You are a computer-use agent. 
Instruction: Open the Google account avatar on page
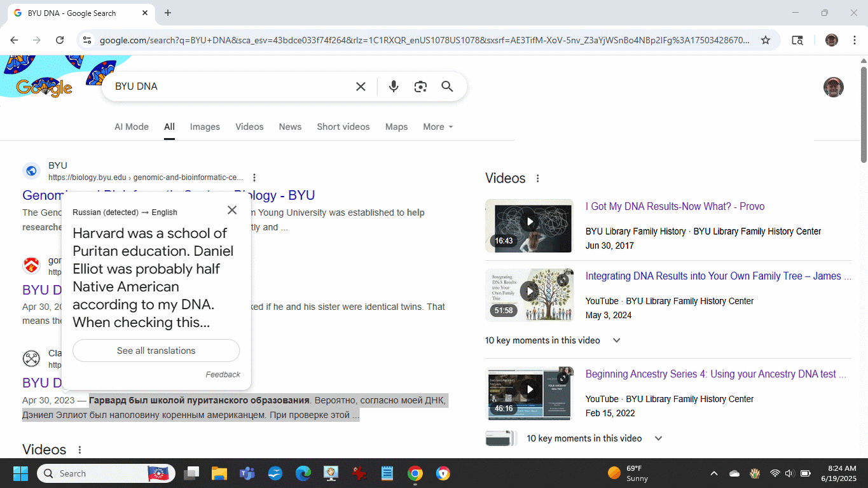(x=833, y=87)
